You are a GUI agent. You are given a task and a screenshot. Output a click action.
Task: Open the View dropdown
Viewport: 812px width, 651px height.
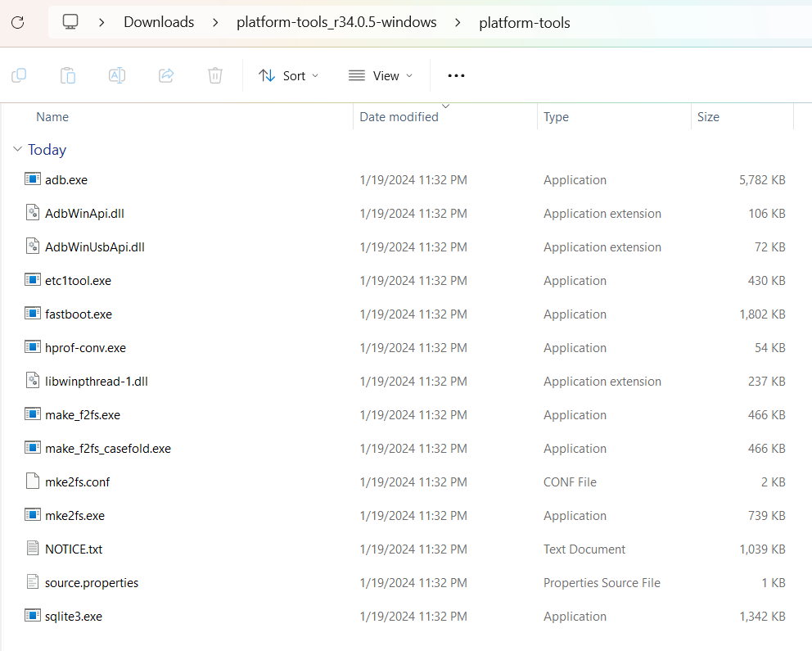(380, 75)
